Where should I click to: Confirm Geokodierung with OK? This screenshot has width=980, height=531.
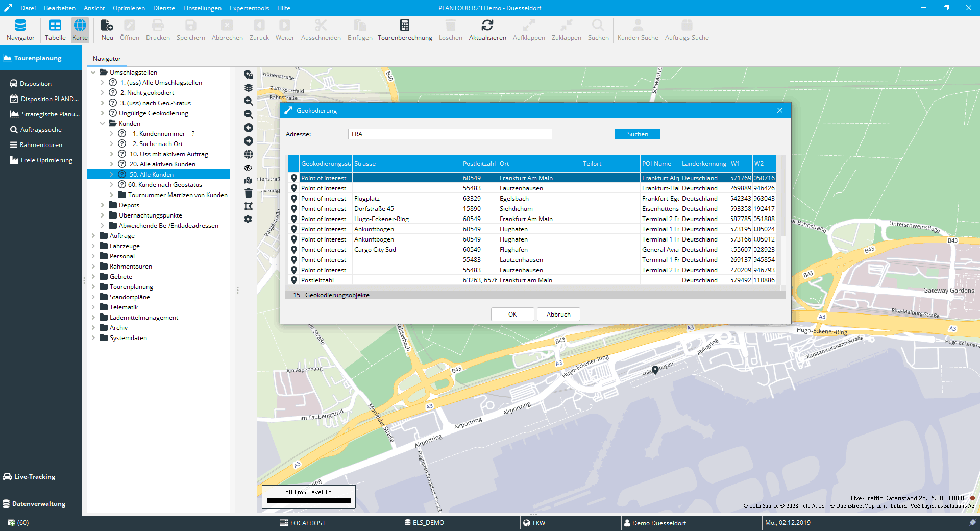click(512, 315)
